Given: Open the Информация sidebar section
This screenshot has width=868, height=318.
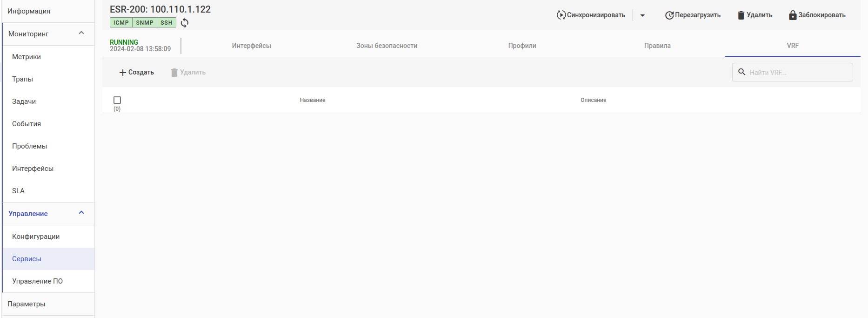Looking at the screenshot, I should tap(48, 11).
